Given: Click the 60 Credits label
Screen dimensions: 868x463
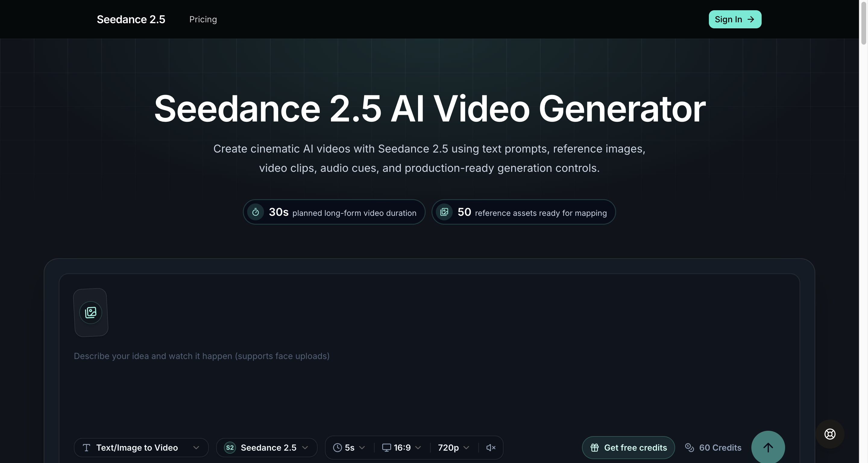Looking at the screenshot, I should 720,448.
